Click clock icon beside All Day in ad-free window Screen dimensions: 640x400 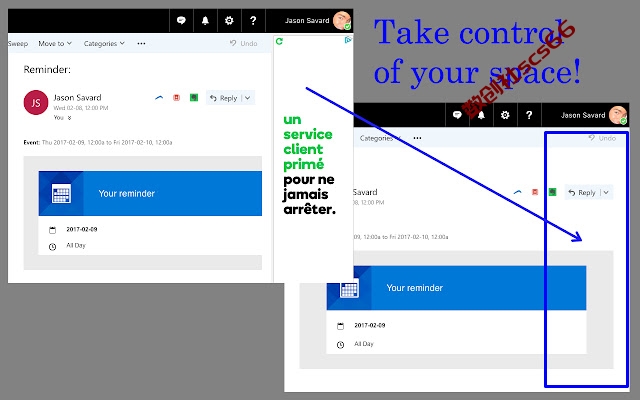[x=340, y=345]
